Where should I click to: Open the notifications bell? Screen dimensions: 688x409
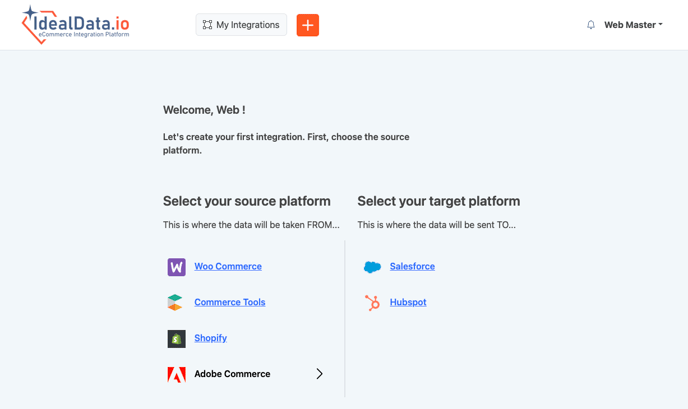pyautogui.click(x=591, y=25)
